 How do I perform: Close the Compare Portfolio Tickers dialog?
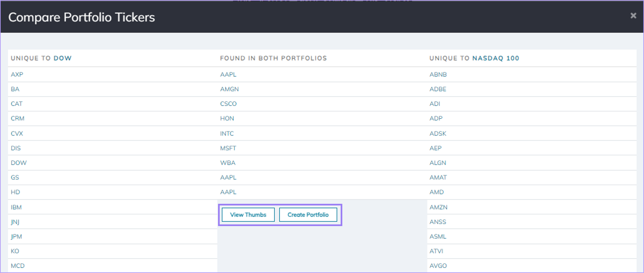tap(633, 16)
